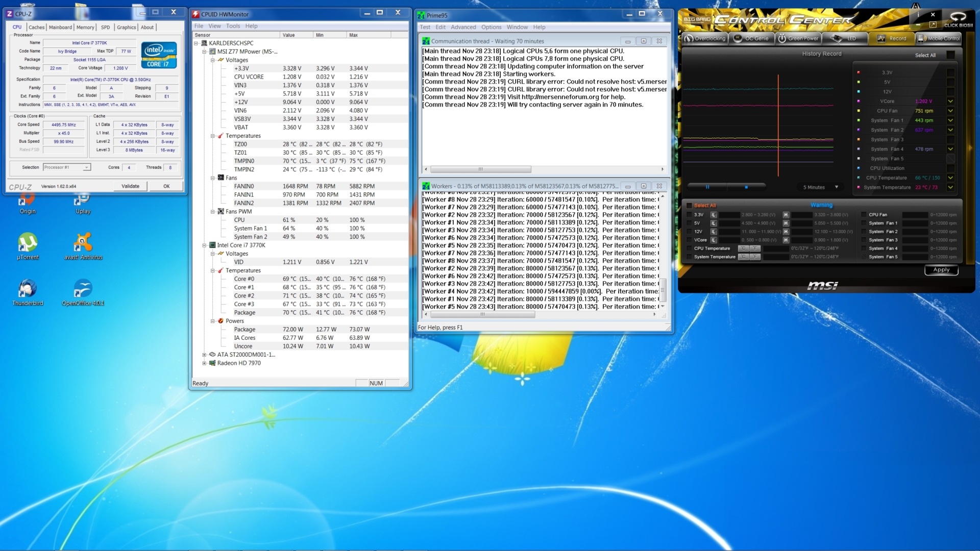Screen dimensions: 980x551
Task: Enable the 3.3V history record checkbox
Action: click(x=950, y=72)
